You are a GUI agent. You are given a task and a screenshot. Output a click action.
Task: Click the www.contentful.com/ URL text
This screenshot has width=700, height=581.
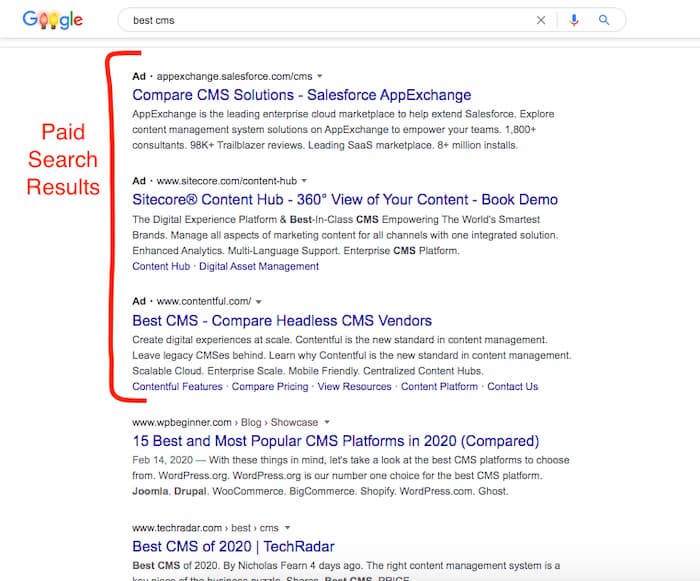click(x=204, y=301)
